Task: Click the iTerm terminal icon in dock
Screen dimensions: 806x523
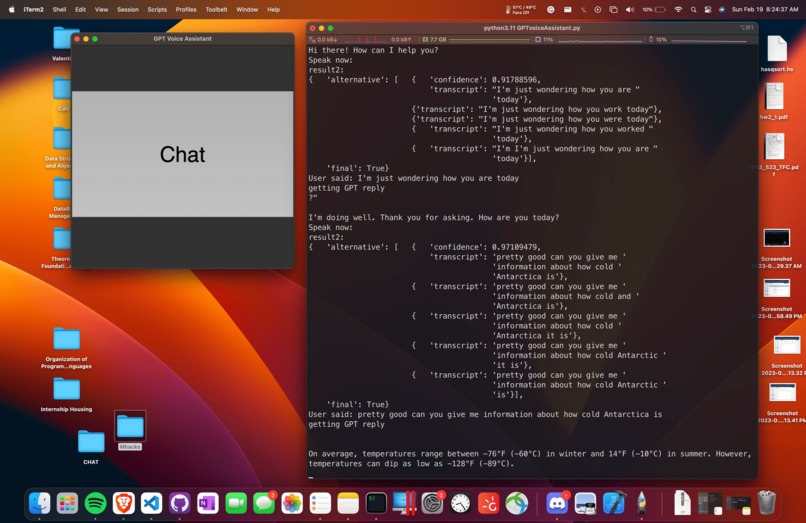Action: click(x=376, y=503)
